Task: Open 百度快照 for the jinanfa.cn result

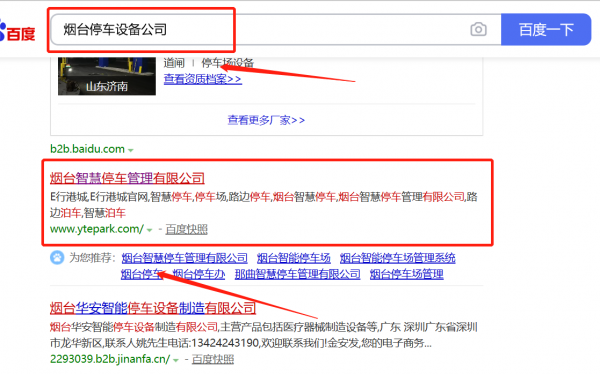Action: coord(213,359)
